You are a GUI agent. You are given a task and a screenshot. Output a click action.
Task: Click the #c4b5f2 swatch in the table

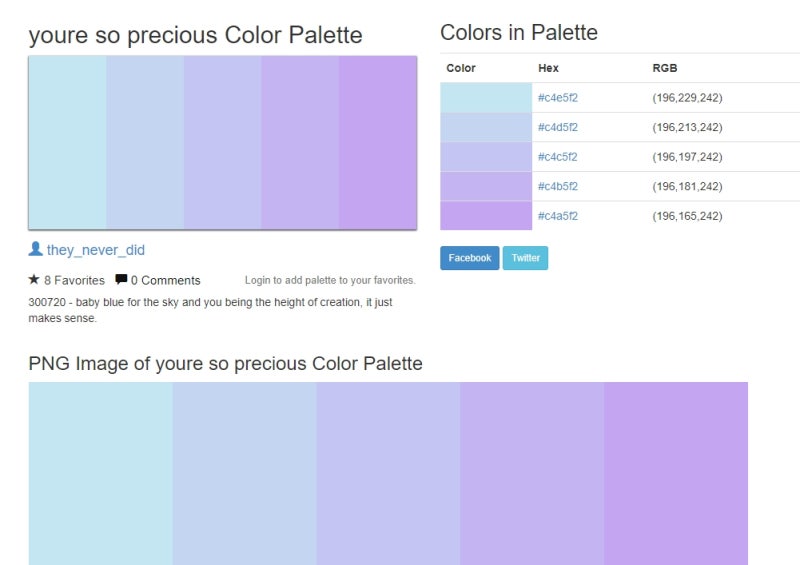[486, 186]
